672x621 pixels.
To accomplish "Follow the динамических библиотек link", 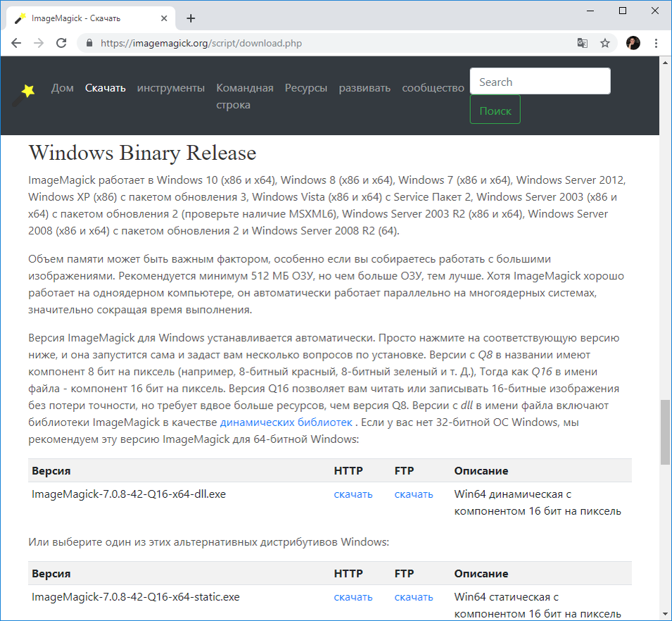I will 286,422.
